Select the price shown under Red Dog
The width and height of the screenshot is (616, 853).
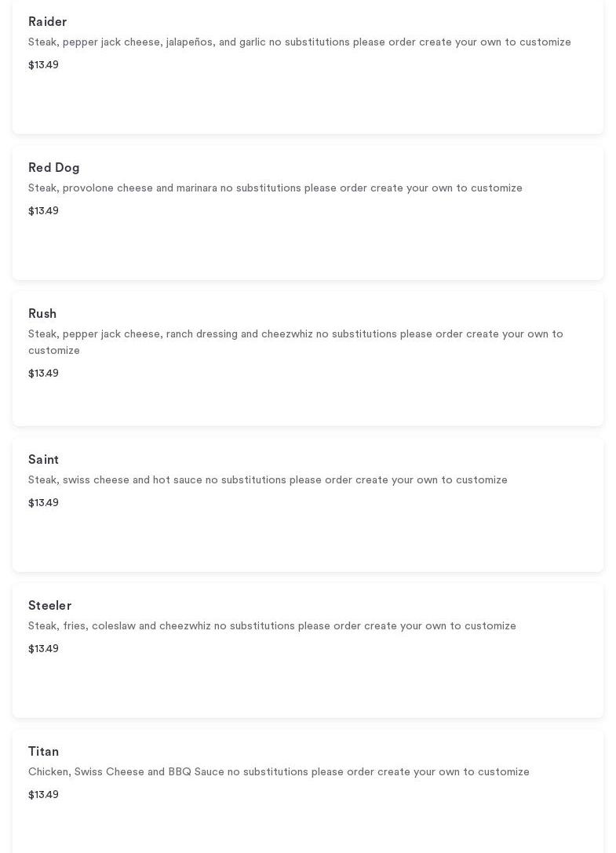coord(43,211)
